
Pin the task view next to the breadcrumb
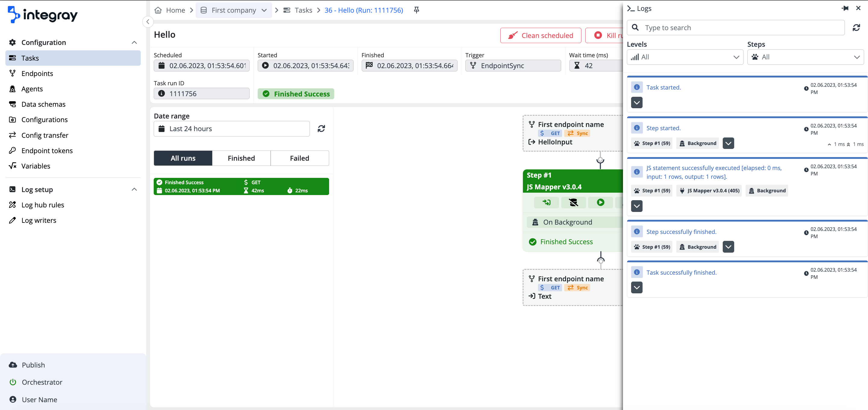416,10
